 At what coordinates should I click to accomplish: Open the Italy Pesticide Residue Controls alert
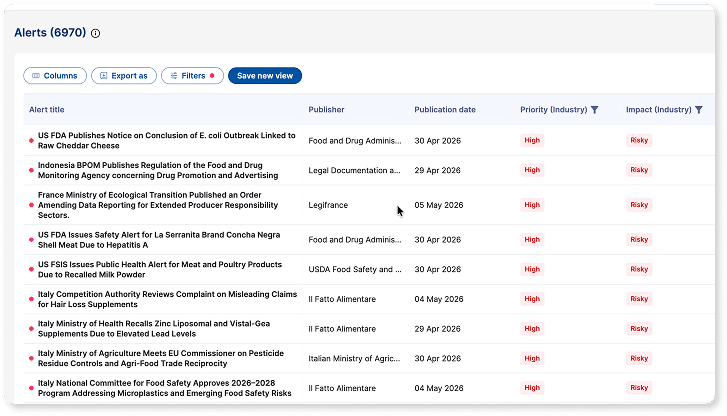(x=161, y=358)
